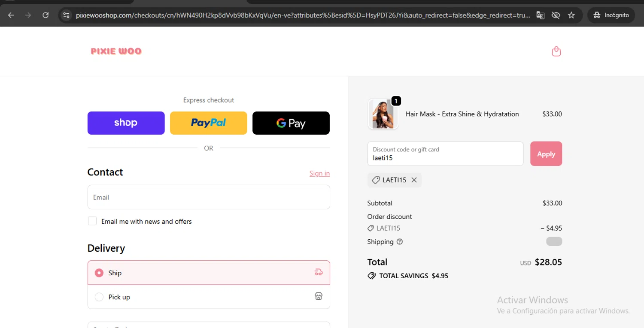Click the Hair Mask product thumbnail

pyautogui.click(x=383, y=114)
